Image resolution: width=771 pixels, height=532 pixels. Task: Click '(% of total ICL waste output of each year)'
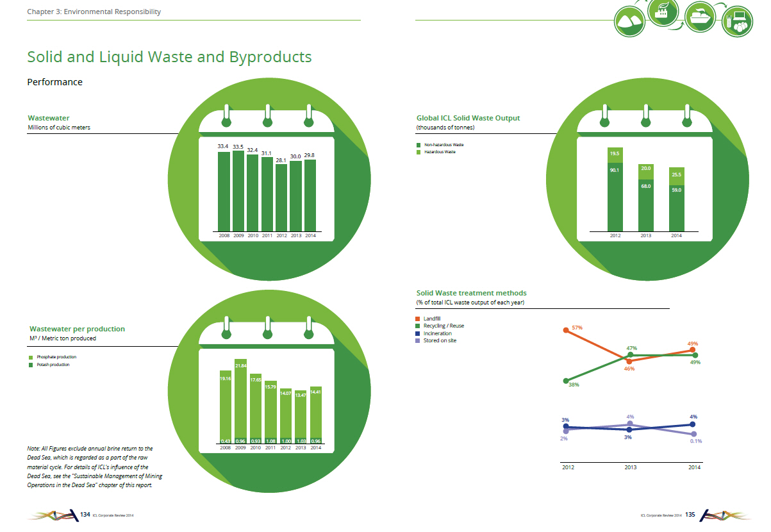(470, 303)
